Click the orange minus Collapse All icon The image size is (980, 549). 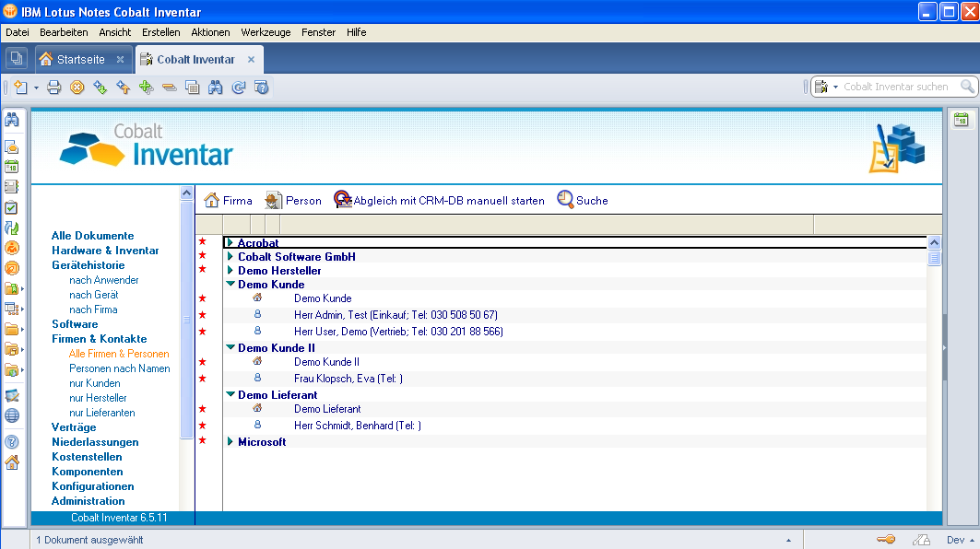click(x=170, y=88)
